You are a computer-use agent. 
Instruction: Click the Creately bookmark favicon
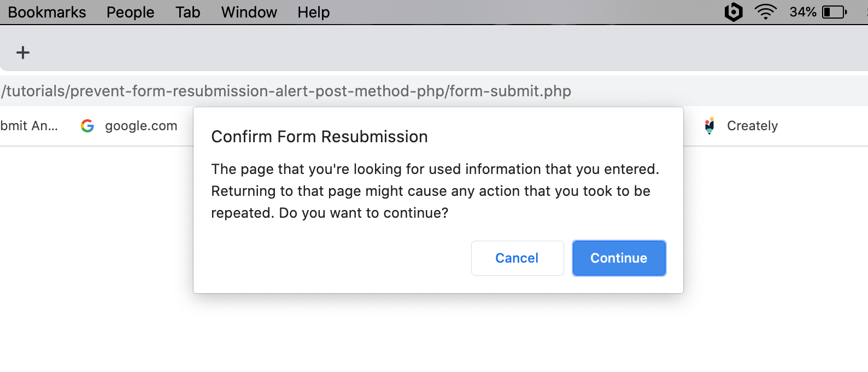709,126
